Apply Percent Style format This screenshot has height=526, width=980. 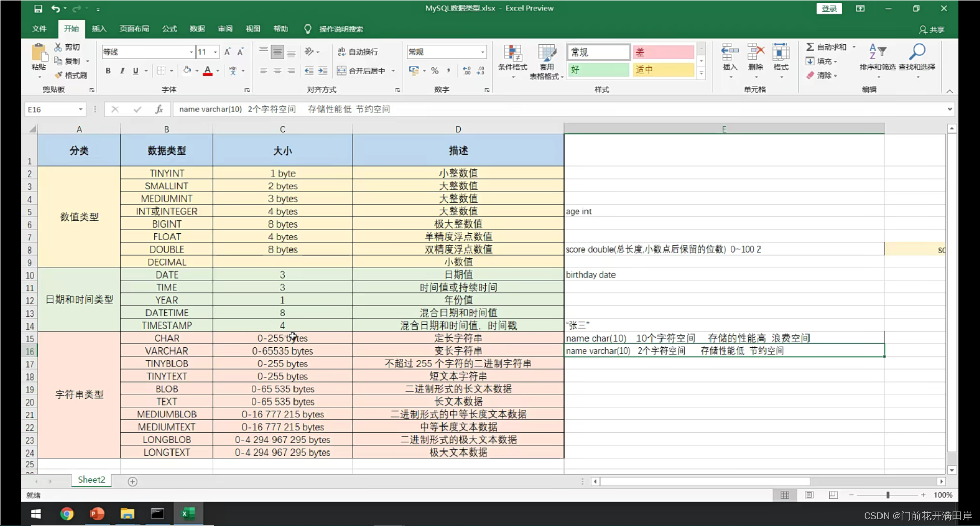(x=435, y=71)
